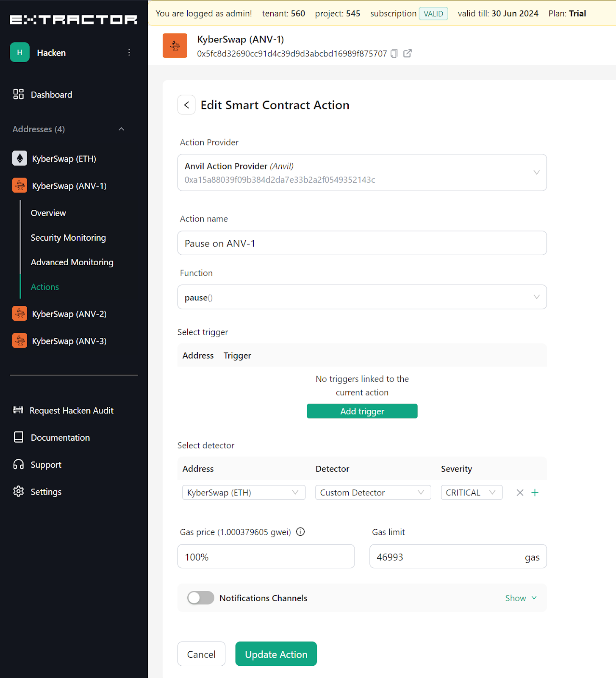Click the Update Action button
The height and width of the screenshot is (678, 616).
[x=276, y=654]
